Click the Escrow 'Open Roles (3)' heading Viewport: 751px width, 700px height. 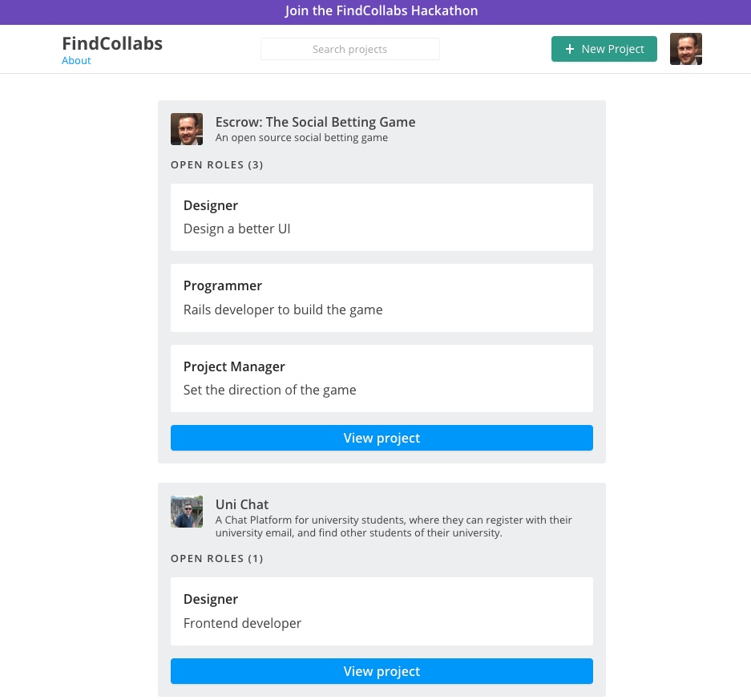click(216, 165)
